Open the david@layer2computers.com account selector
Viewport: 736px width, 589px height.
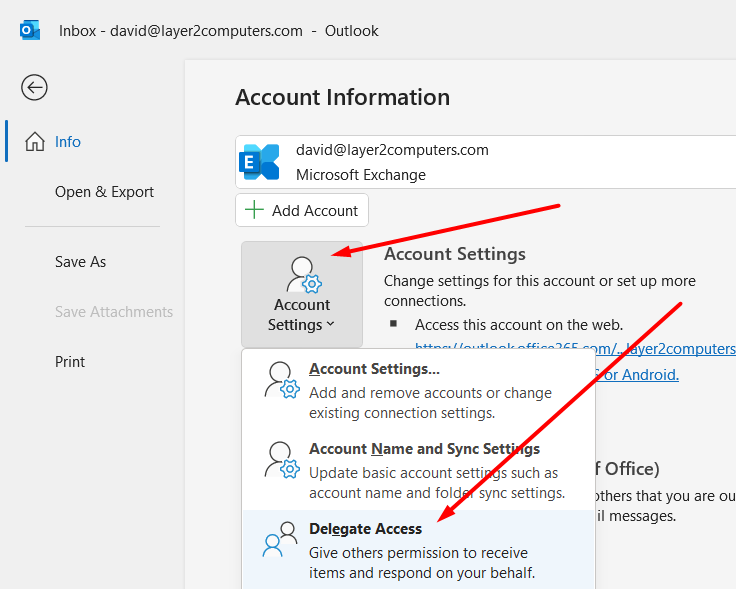click(x=485, y=162)
